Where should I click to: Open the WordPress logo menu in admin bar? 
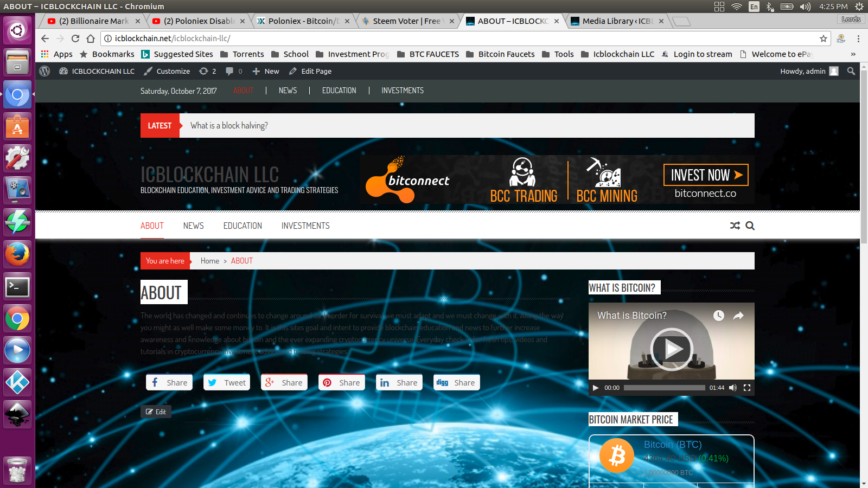pyautogui.click(x=45, y=71)
